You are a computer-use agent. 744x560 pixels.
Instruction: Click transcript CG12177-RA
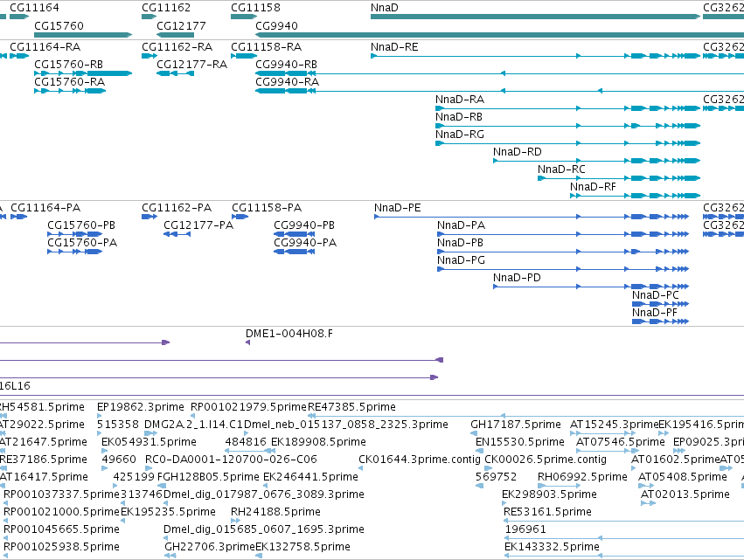[192, 65]
